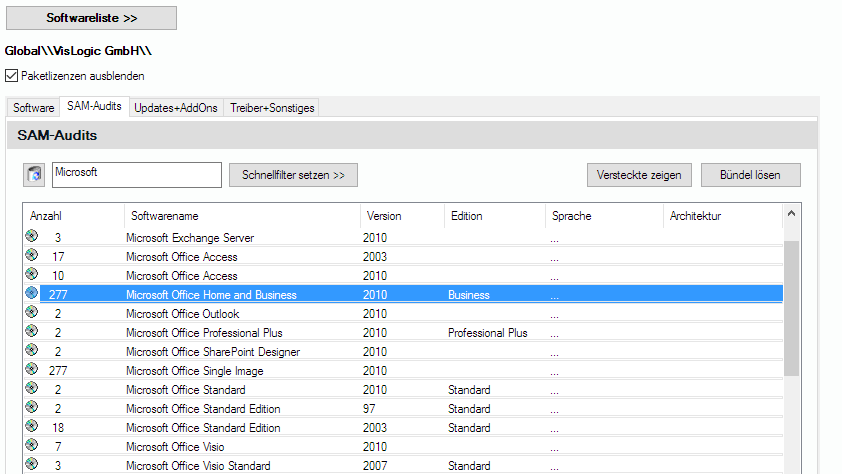Select Microsoft Office Outlook name
Screen dimensions: 842x474
(183, 314)
